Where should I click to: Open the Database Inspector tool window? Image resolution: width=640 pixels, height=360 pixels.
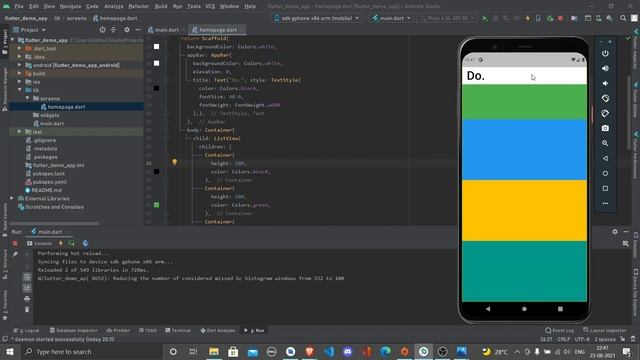pyautogui.click(x=73, y=330)
